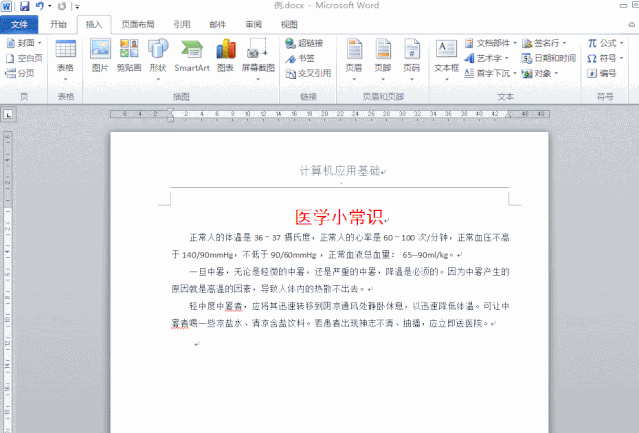Expand the Drop Cap (首字下沉) arrow
Screen dimensions: 639x433
tap(515, 73)
